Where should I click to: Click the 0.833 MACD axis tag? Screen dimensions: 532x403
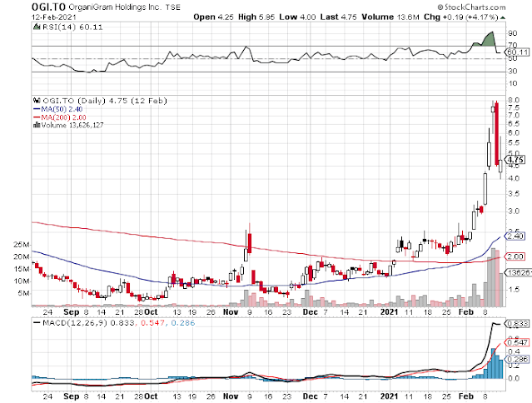[517, 324]
